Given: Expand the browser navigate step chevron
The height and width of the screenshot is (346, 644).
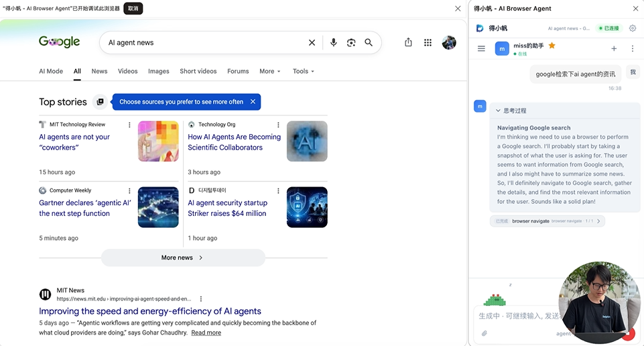Looking at the screenshot, I should pos(598,221).
